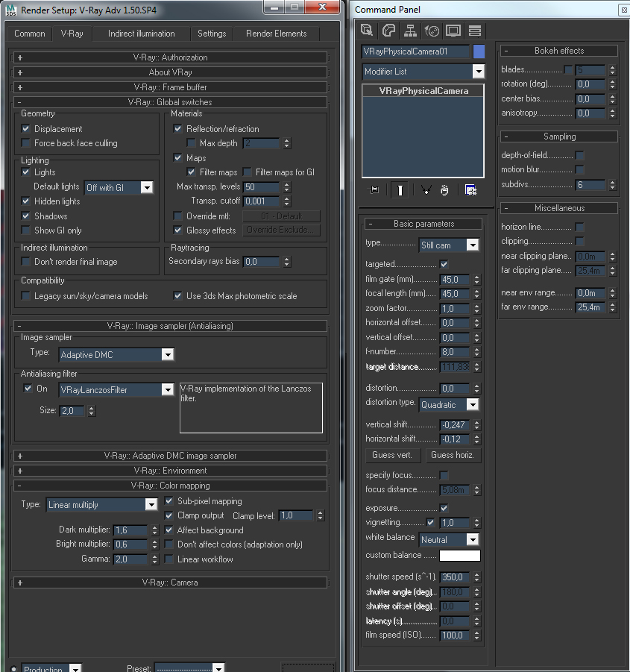Screen dimensions: 630x672
Task: Adjust the film speed (ISO) spinner
Action: tap(476, 635)
